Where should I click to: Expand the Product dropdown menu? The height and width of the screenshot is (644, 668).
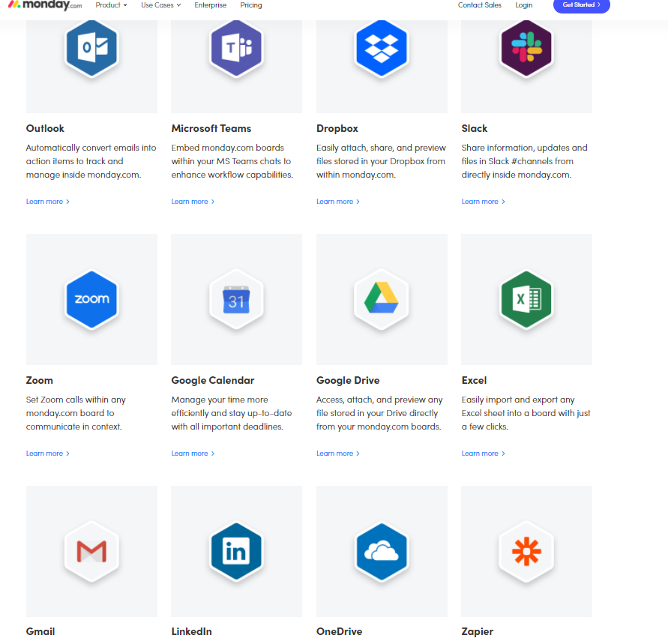coord(111,5)
